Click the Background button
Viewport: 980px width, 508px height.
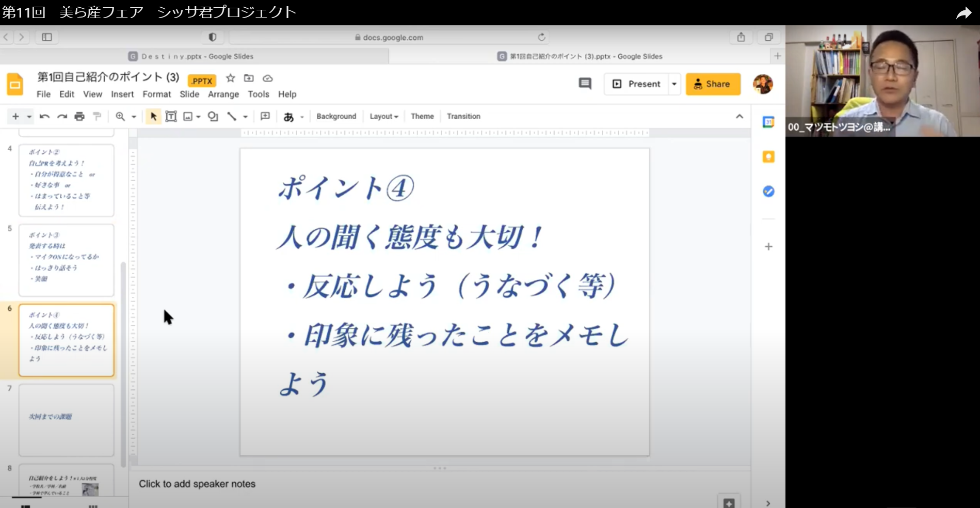(336, 117)
